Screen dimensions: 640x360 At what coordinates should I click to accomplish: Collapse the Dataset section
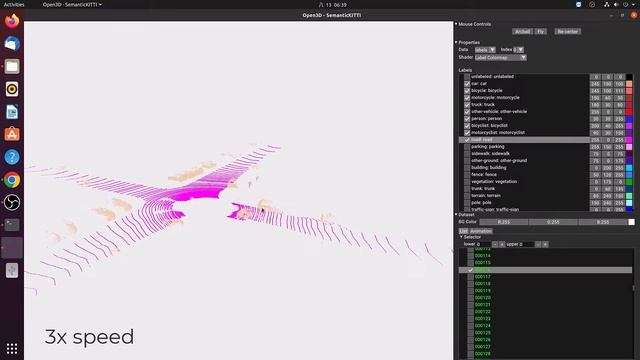click(456, 214)
